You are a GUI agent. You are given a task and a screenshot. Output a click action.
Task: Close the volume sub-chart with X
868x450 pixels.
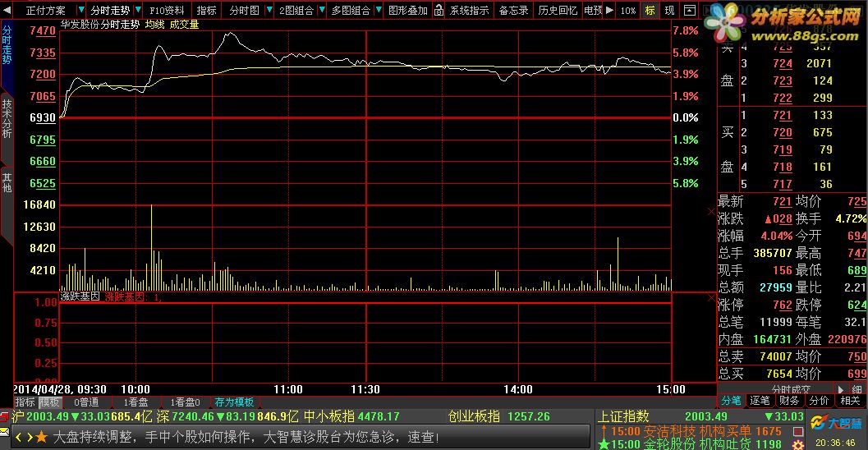tap(711, 211)
